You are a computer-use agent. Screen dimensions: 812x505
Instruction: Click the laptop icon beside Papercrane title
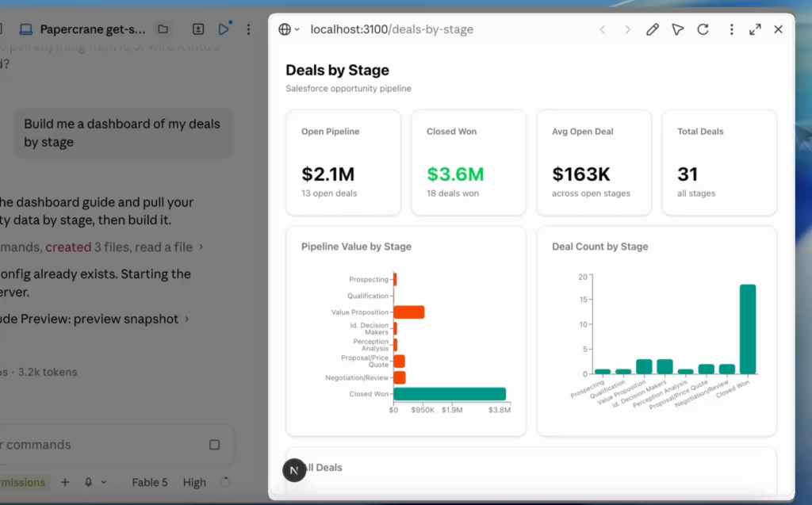(26, 29)
